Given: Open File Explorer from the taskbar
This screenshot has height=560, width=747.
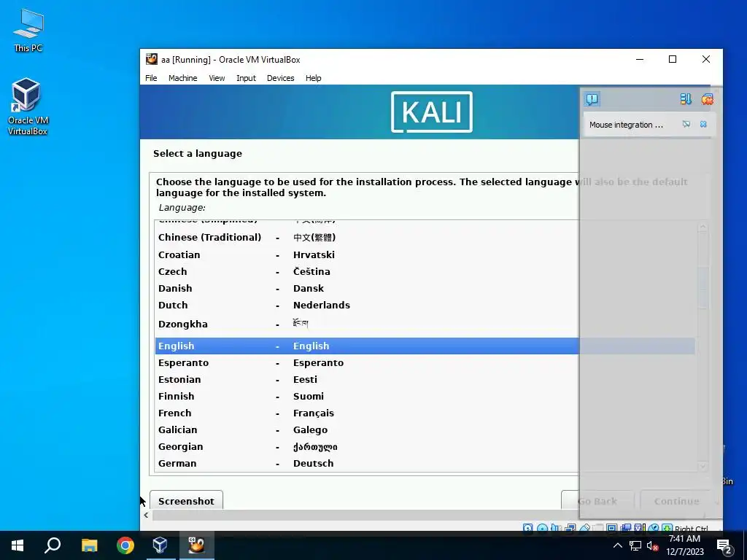Looking at the screenshot, I should (89, 545).
